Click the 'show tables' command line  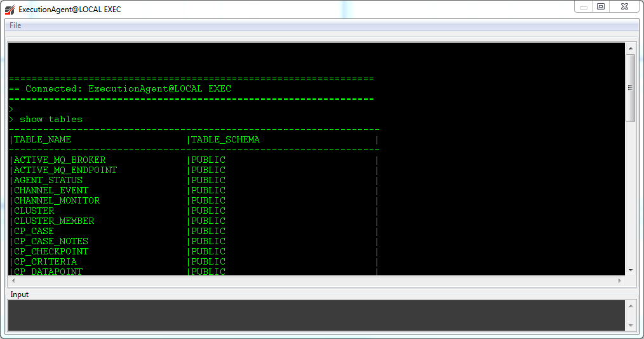tap(51, 120)
